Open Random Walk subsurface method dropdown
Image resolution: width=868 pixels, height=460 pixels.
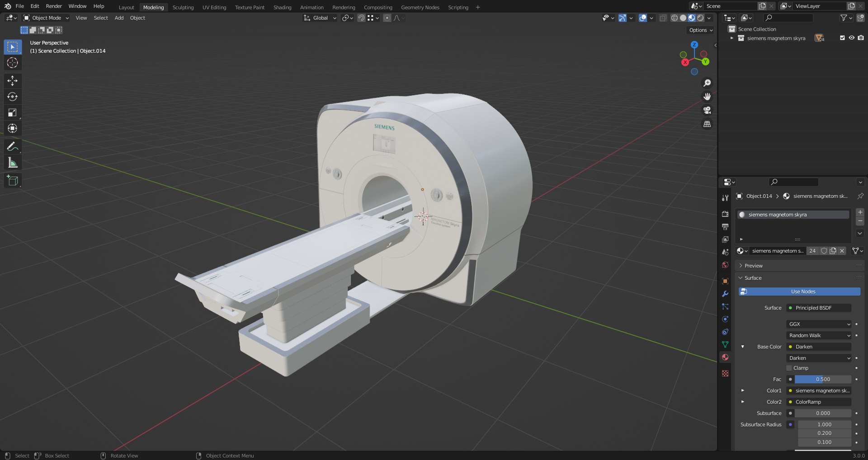819,335
